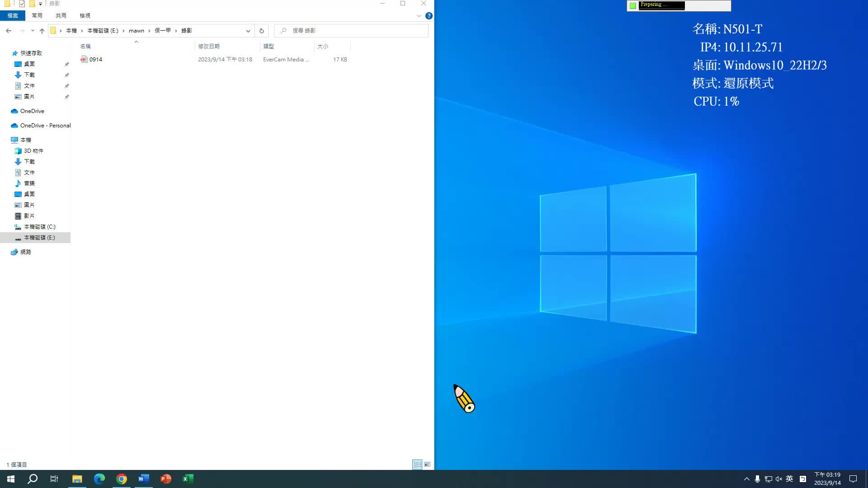Open the 檔案 menu tab
This screenshot has height=488, width=868.
13,15
